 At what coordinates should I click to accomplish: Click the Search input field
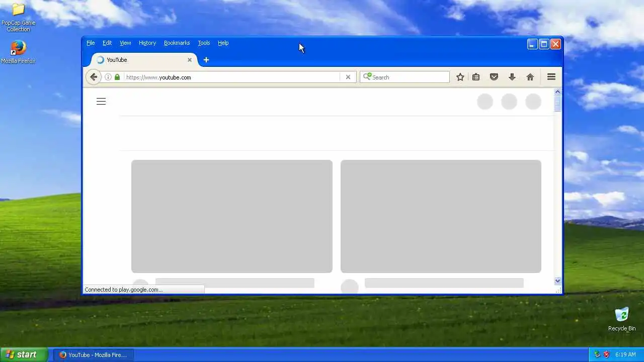[x=405, y=77]
